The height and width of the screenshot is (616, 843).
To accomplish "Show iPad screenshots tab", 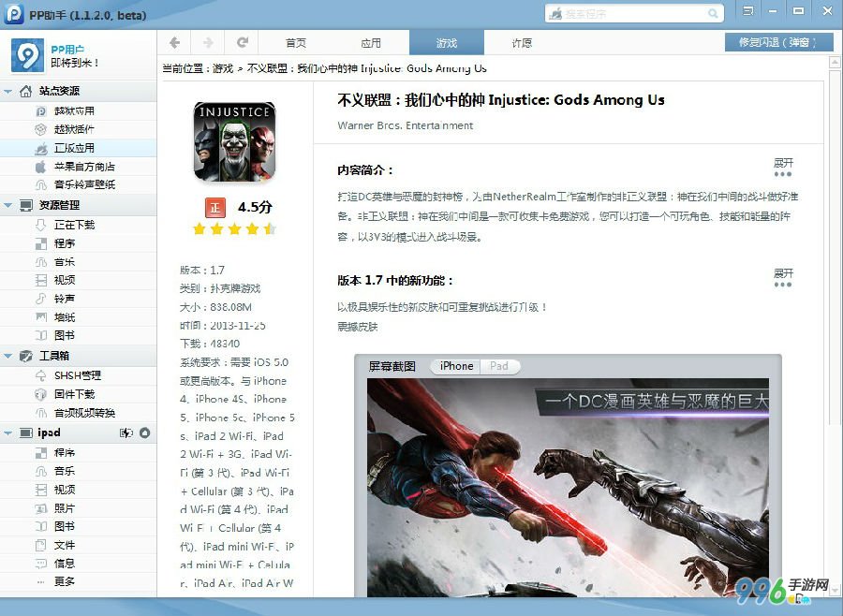I will (499, 366).
